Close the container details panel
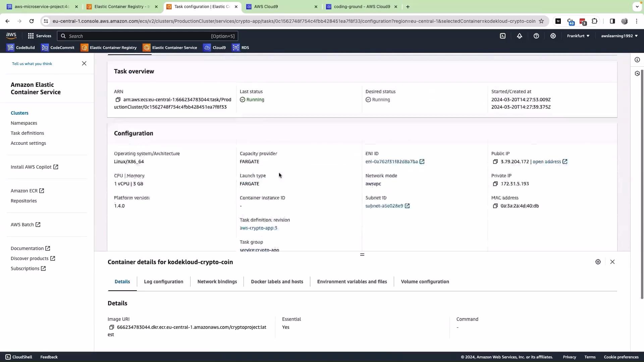The width and height of the screenshot is (644, 362). click(x=612, y=262)
